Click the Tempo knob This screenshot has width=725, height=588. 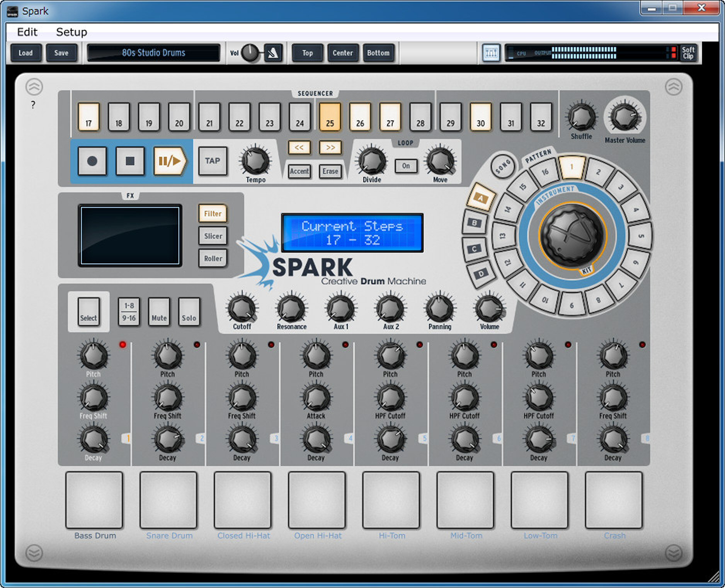[255, 160]
